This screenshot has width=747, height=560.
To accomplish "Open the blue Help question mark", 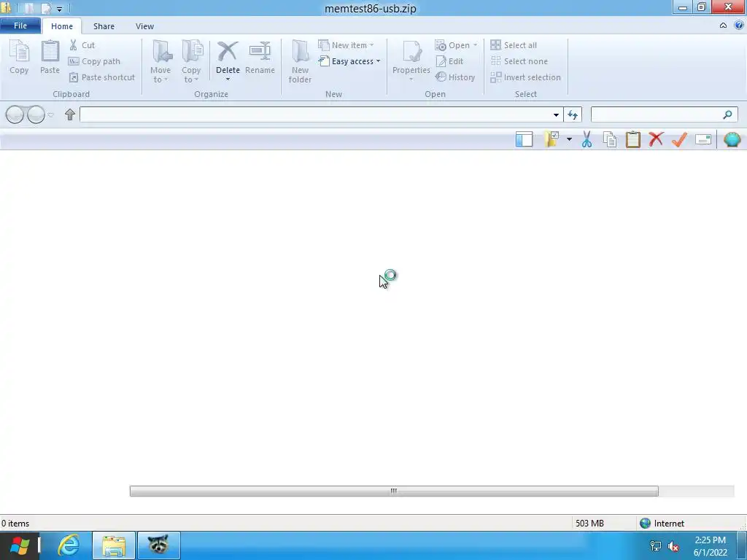I will tap(738, 26).
